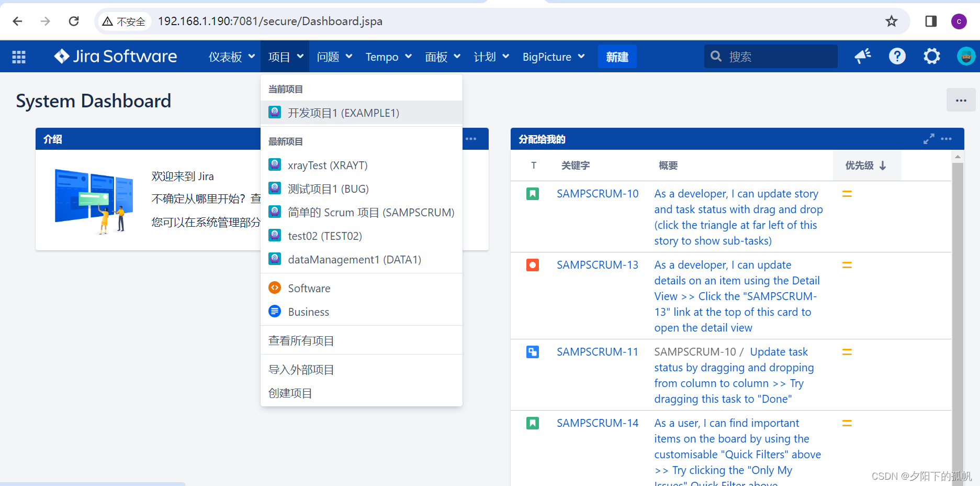The width and height of the screenshot is (980, 486).
Task: Click the bug type icon for SAMPSCRUM-13
Action: 533,265
